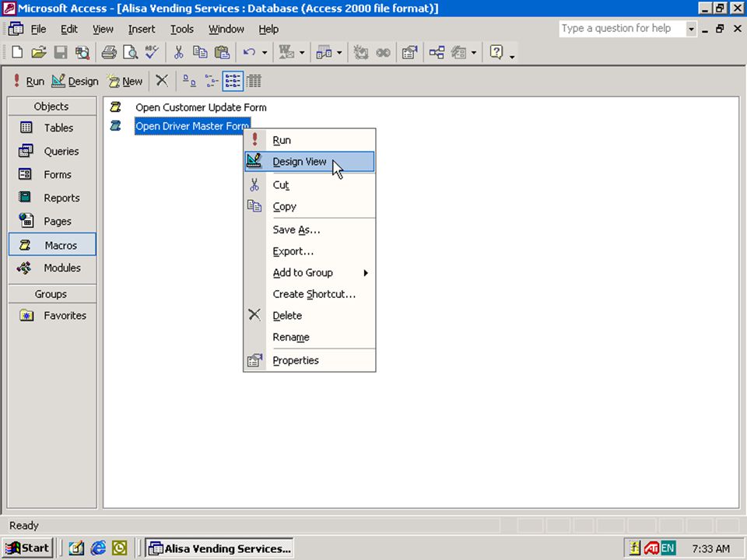Click the Run button in database toolbar
Image resolution: width=747 pixels, height=560 pixels.
click(29, 82)
